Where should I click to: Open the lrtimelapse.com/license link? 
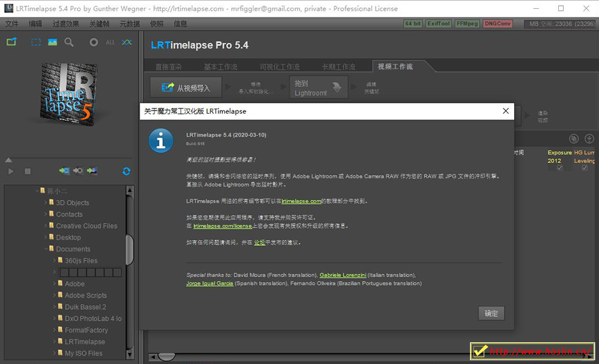pyautogui.click(x=223, y=225)
